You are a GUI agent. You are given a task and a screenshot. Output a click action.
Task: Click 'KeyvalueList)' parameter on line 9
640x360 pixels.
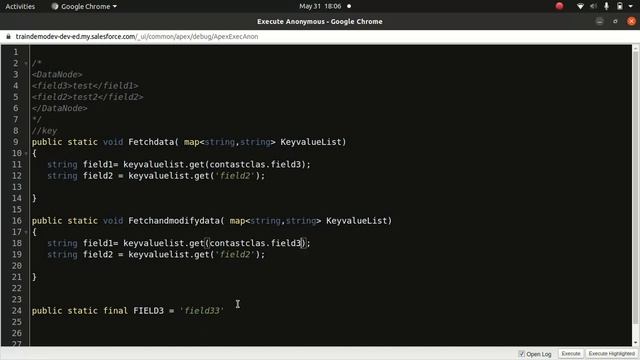pos(313,142)
